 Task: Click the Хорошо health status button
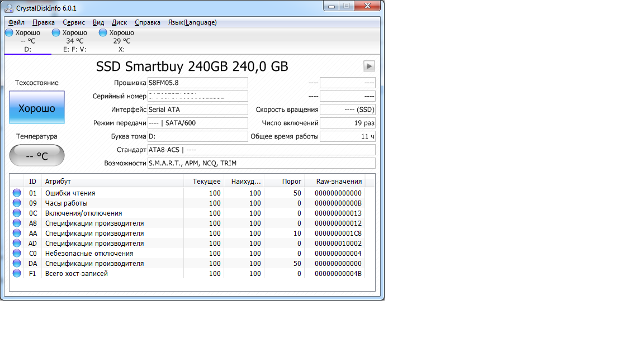tap(37, 107)
